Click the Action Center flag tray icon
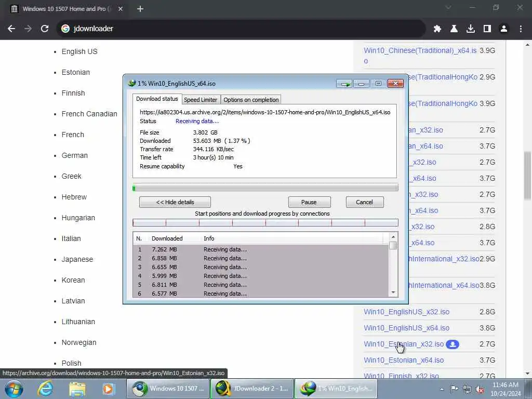532x399 pixels. pos(454,389)
